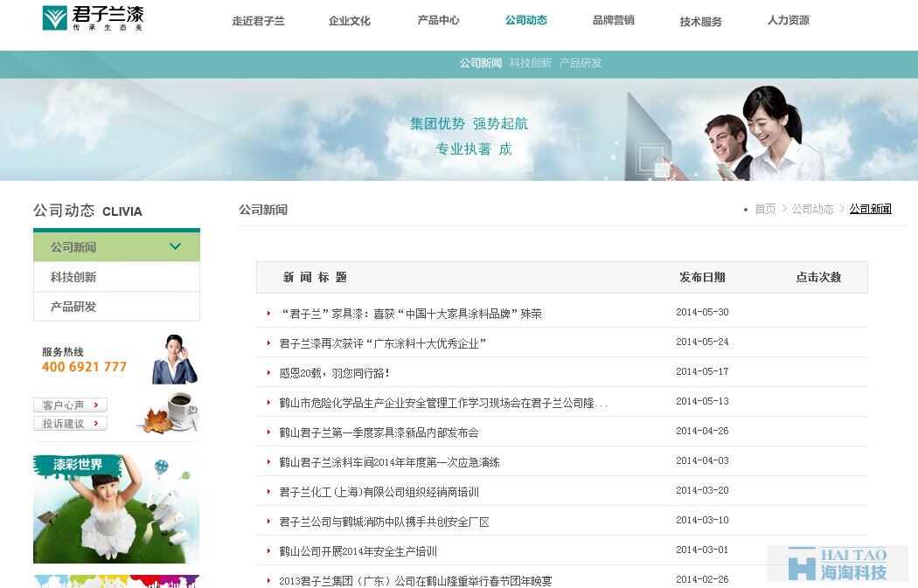Collapse the 公司新闻 sidebar chevron
Image resolution: width=918 pixels, height=588 pixels.
pyautogui.click(x=175, y=246)
